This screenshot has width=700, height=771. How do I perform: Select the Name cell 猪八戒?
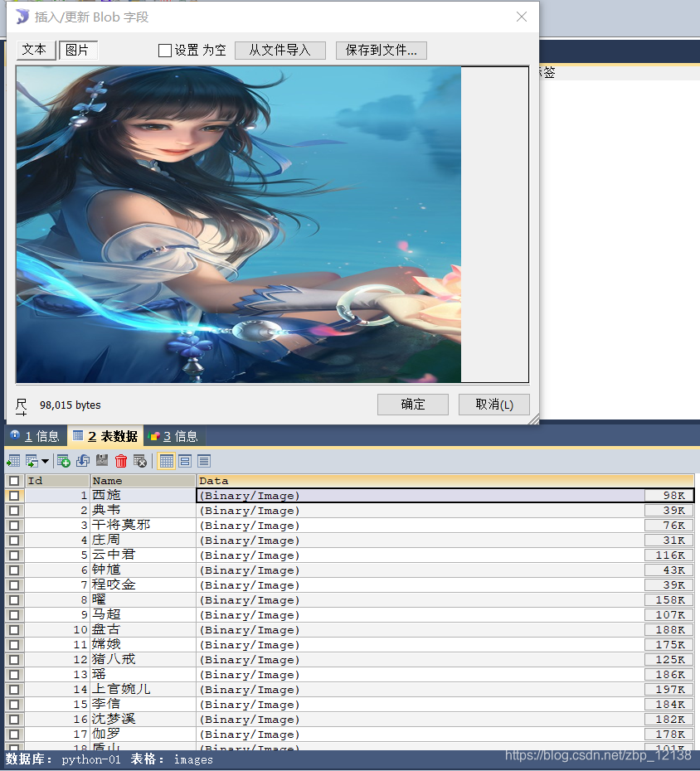(x=143, y=659)
